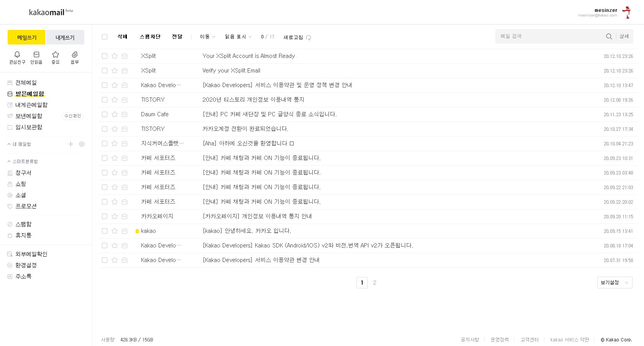Open the 보낸메일함 sent folder
The height and width of the screenshot is (346, 644).
pos(29,116)
